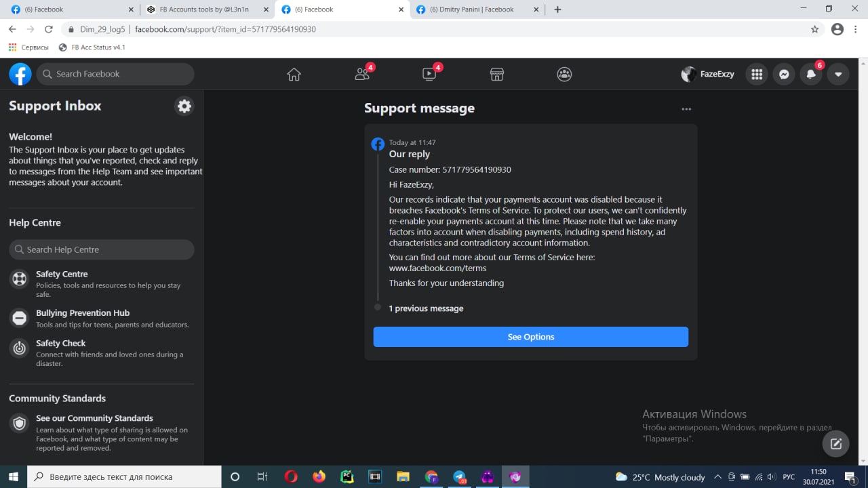This screenshot has width=868, height=488.
Task: Open PyCharm from the taskbar
Action: coord(347,476)
